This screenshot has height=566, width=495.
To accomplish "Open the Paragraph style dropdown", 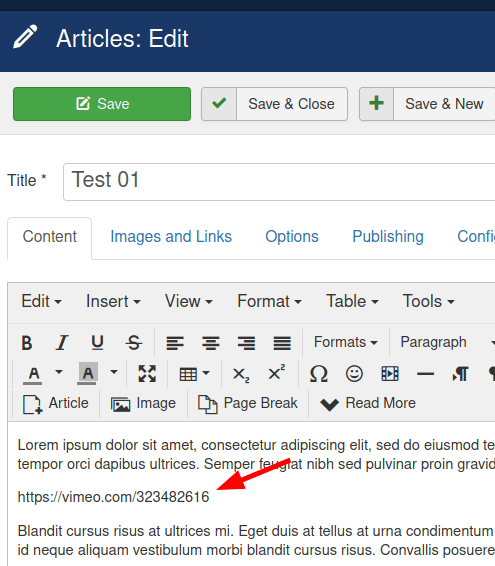I will pyautogui.click(x=447, y=342).
